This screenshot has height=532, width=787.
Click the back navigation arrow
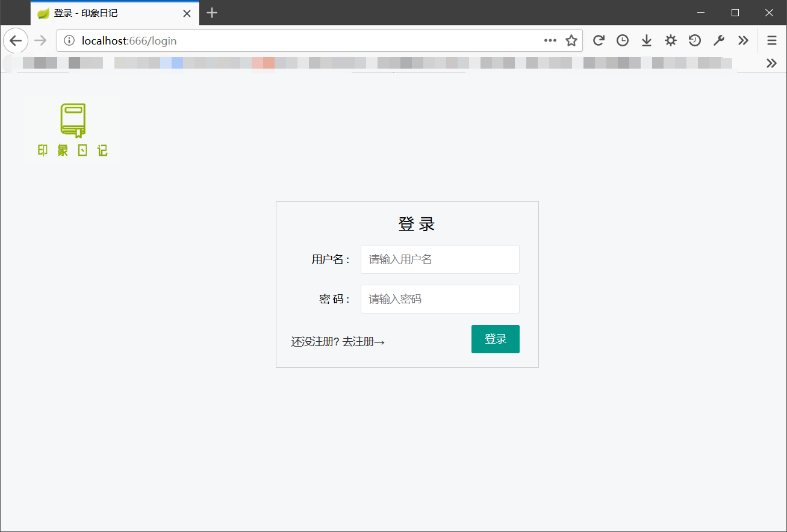tap(16, 40)
